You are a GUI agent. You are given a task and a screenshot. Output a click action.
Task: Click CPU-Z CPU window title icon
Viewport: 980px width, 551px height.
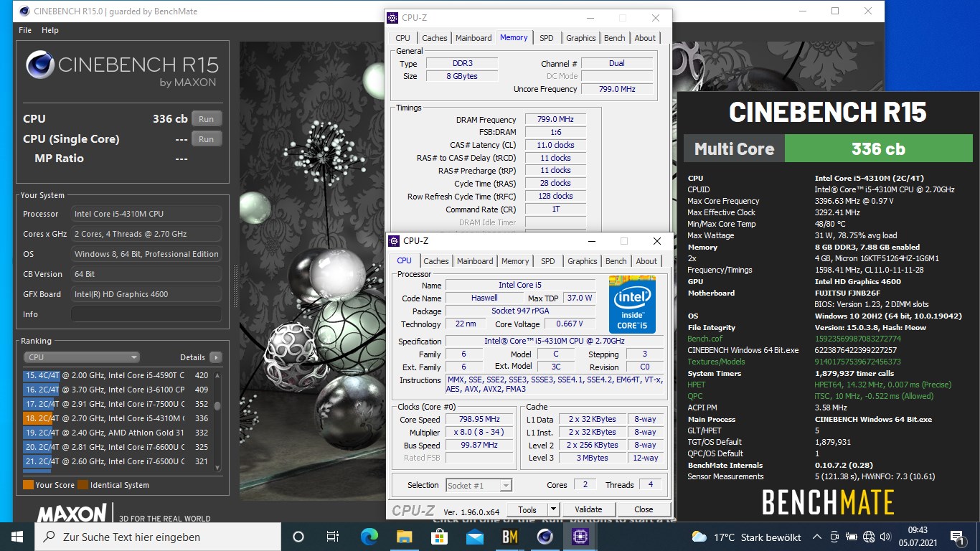tap(393, 241)
